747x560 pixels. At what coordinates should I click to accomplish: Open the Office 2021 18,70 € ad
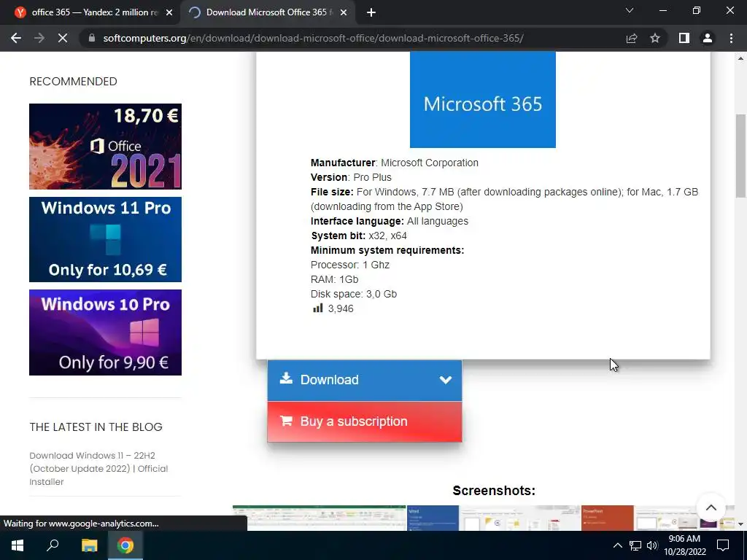coord(105,146)
